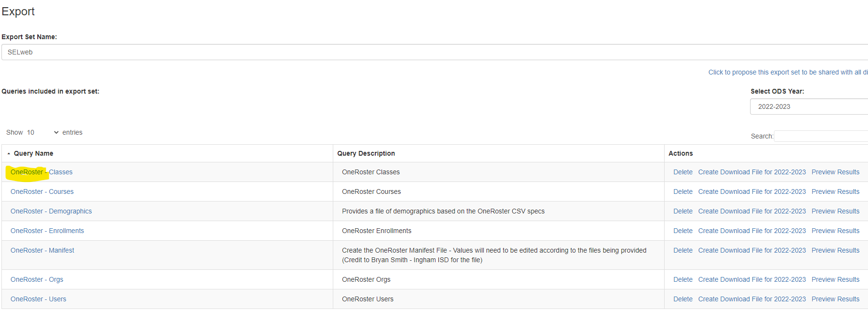Create Download File for the Courses row
This screenshot has width=868, height=319.
[752, 191]
